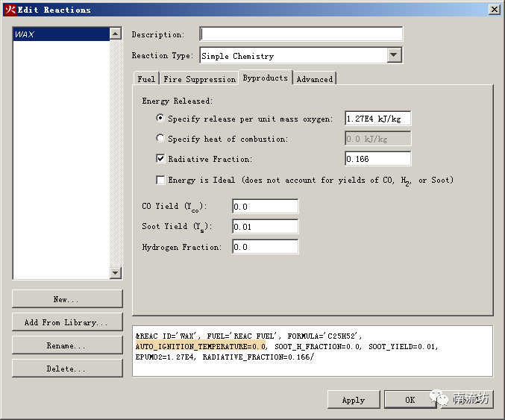Click the PyroSim flame icon in title bar
This screenshot has height=420, width=505.
(x=10, y=10)
